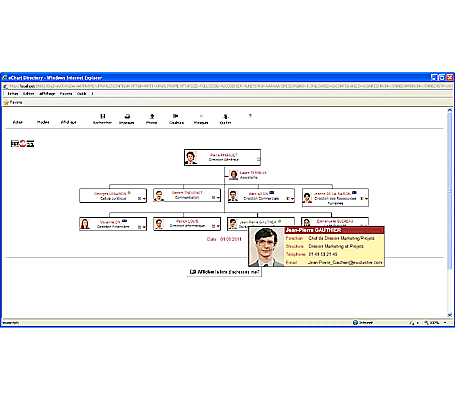The height and width of the screenshot is (400, 455).
Task: Click the Assistante person name link
Action: click(253, 173)
